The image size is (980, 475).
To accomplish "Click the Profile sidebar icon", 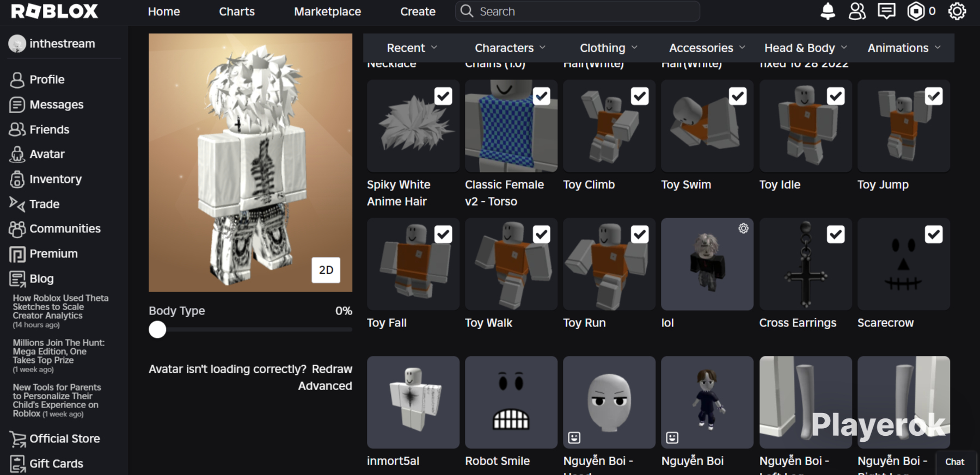I will [x=17, y=80].
